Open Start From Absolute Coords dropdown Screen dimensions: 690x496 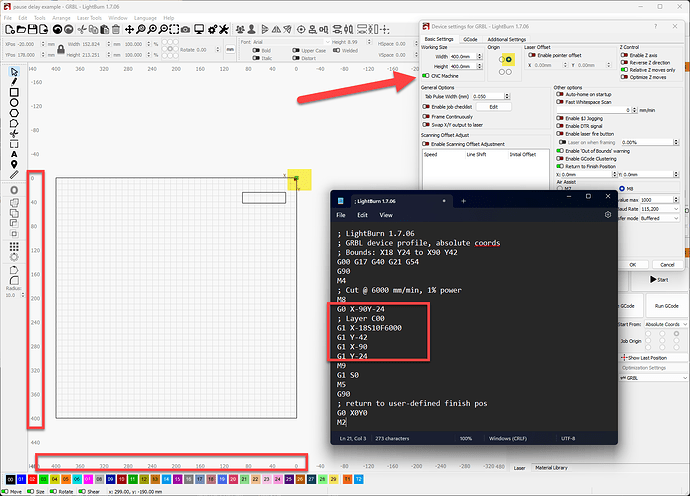click(x=665, y=324)
